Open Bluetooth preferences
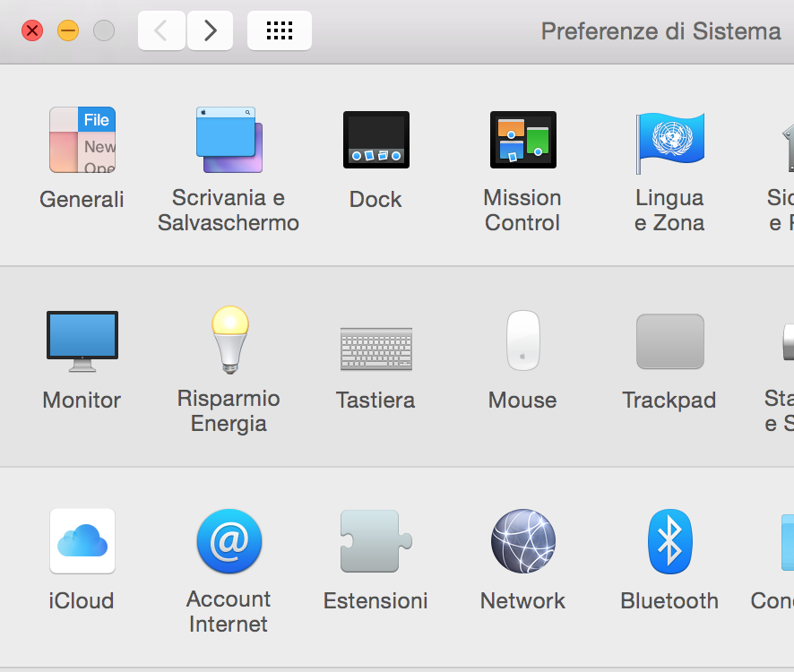Viewport: 794px width, 672px height. point(670,541)
